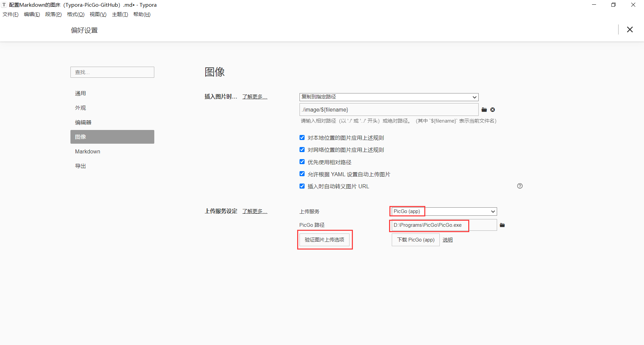Close the preferences panel

(630, 29)
